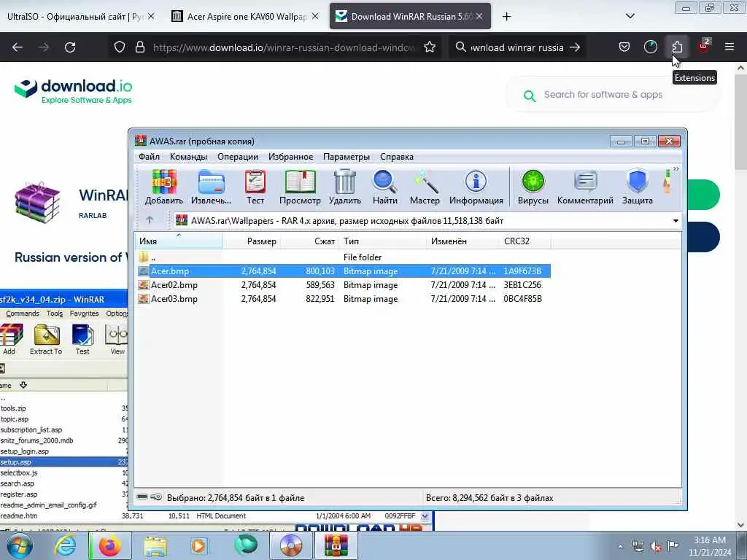Select the Acer.bmp file row

(344, 271)
